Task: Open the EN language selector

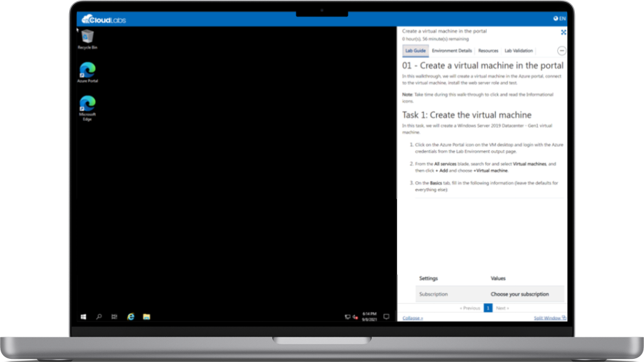Action: coord(560,19)
